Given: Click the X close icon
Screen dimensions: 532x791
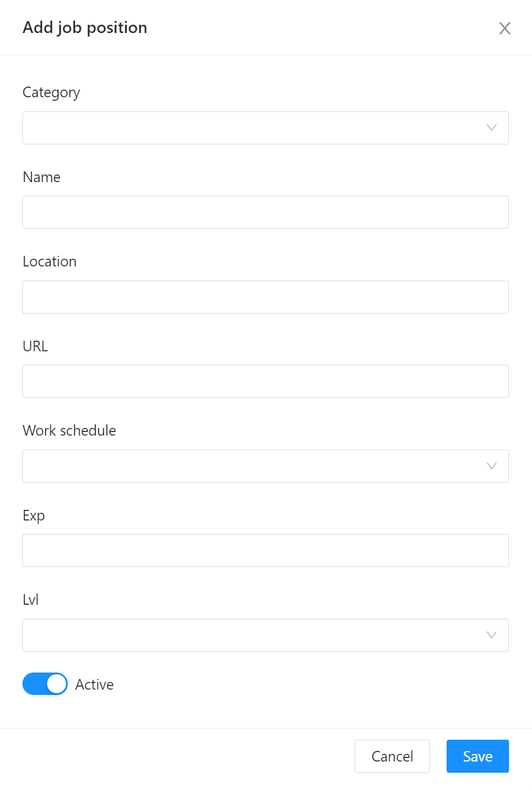Looking at the screenshot, I should 504,28.
